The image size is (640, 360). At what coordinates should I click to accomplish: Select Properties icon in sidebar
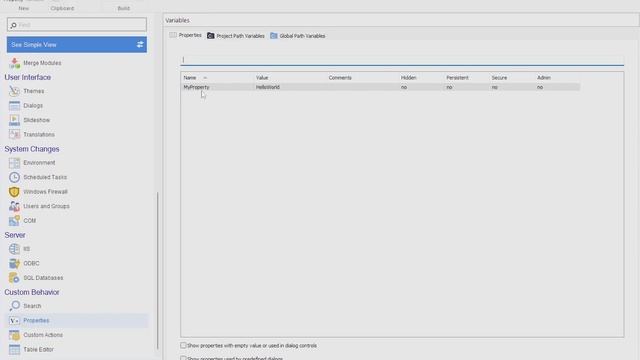coord(14,320)
